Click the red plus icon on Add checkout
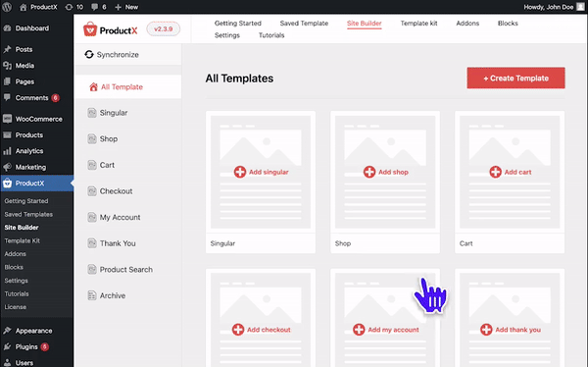The image size is (588, 367). 238,330
